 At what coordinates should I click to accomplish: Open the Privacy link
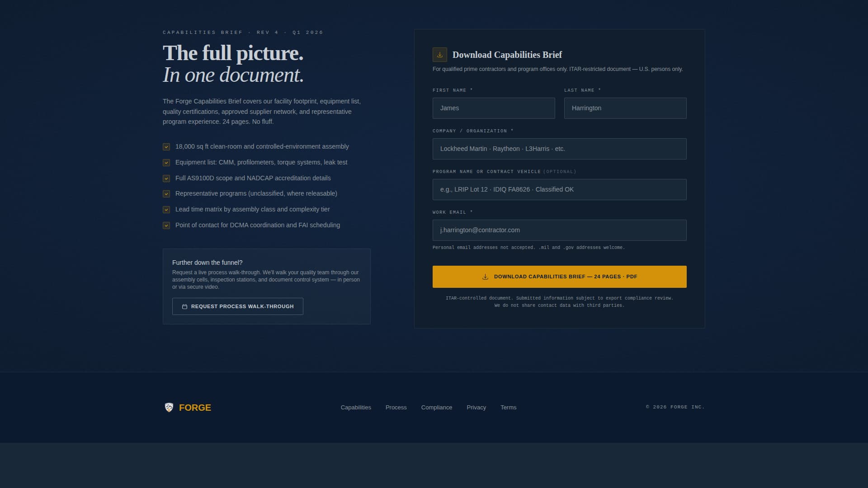pos(476,408)
